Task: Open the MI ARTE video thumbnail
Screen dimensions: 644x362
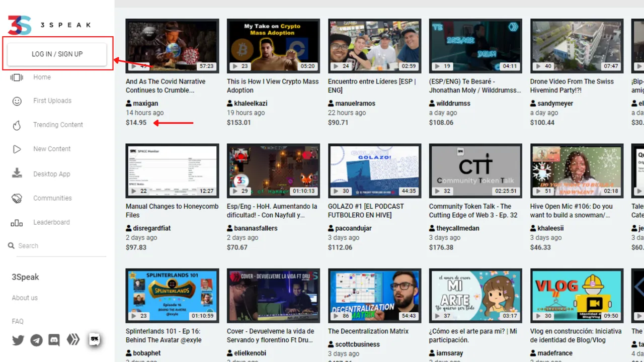Action: (475, 295)
